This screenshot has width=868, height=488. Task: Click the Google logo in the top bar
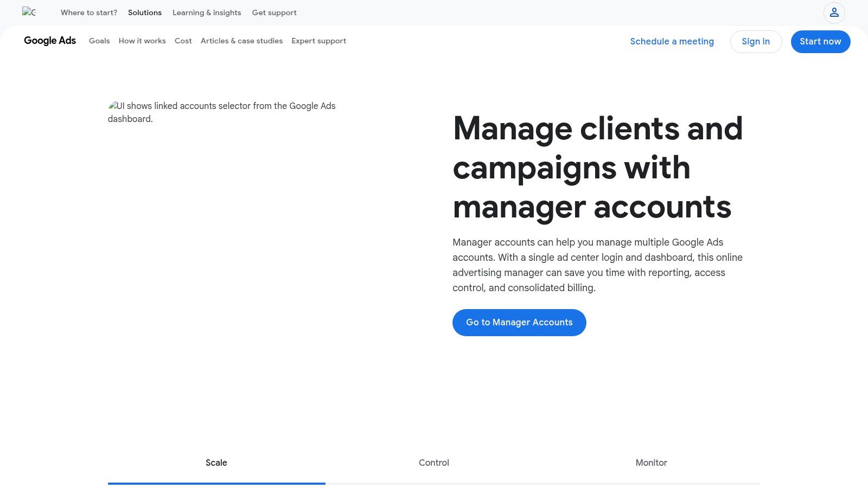(30, 12)
